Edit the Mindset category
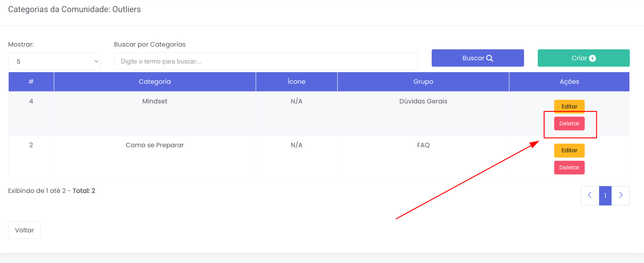Screen dimensions: 644x263 [569, 106]
